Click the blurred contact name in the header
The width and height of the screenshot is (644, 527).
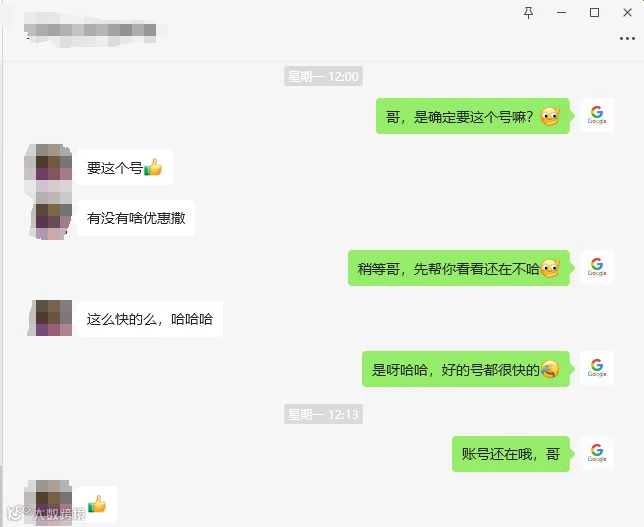[x=90, y=31]
